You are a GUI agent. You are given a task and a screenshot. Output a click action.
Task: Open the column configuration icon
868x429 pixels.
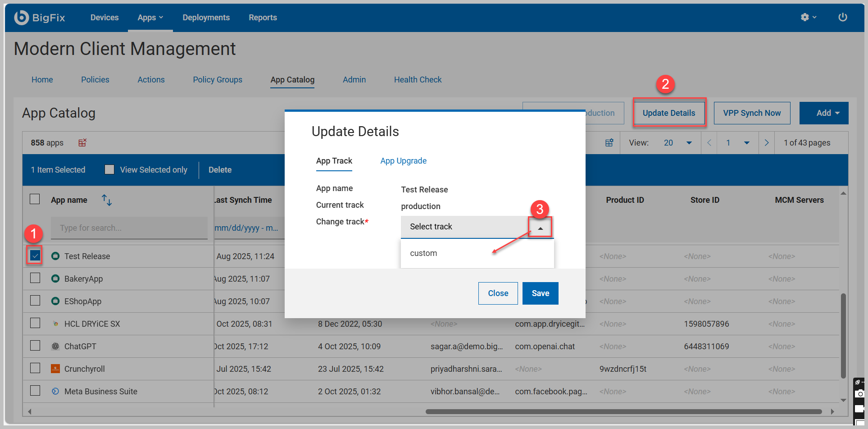pyautogui.click(x=609, y=142)
